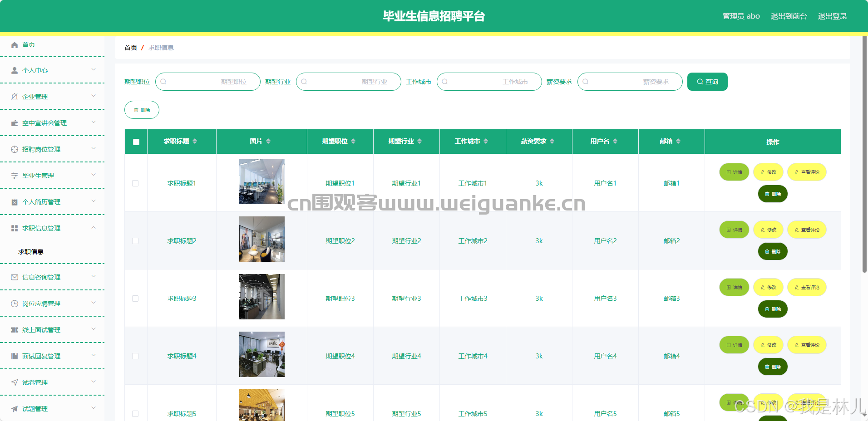Sort by 期望行业 column arrows
This screenshot has height=421, width=868.
[419, 141]
